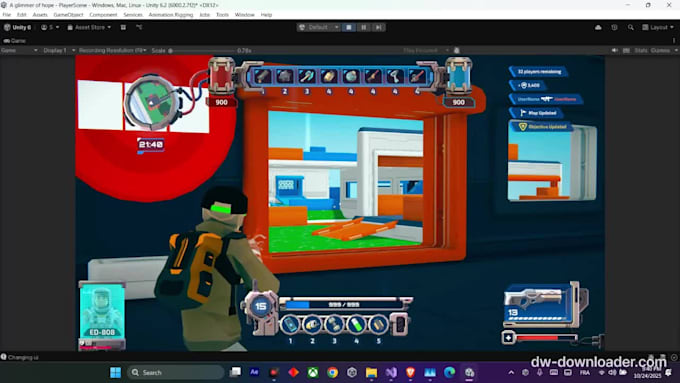This screenshot has width=680, height=383.
Task: Open the File menu
Action: [x=7, y=15]
